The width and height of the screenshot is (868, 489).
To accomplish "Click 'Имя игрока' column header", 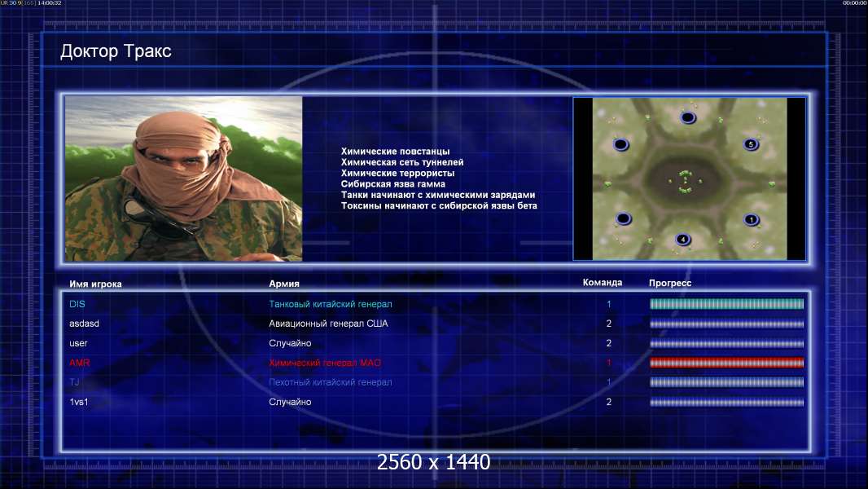I will pyautogui.click(x=96, y=284).
